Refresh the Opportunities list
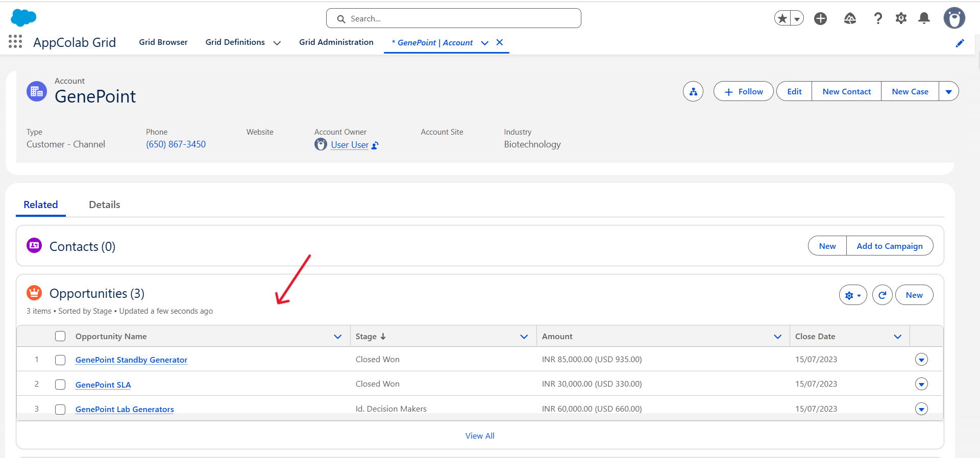This screenshot has width=980, height=458. coord(882,295)
